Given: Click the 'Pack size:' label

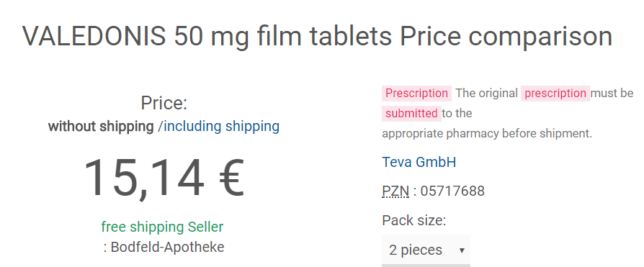Looking at the screenshot, I should pos(414,221).
